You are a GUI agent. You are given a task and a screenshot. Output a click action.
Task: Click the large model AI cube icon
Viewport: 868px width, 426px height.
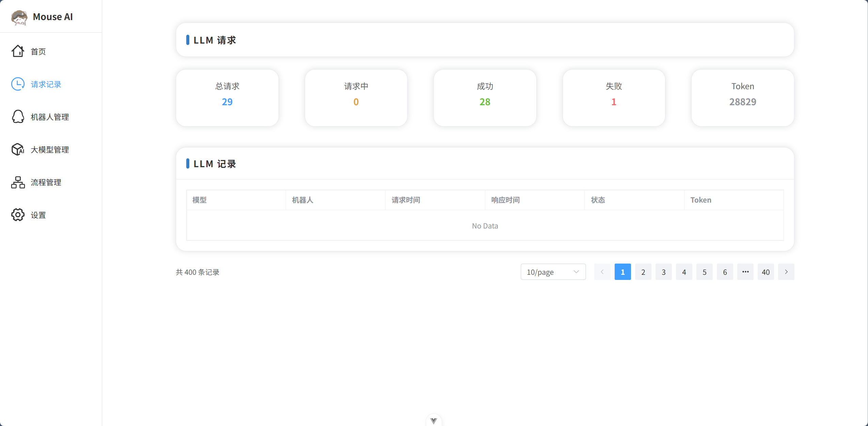point(18,149)
